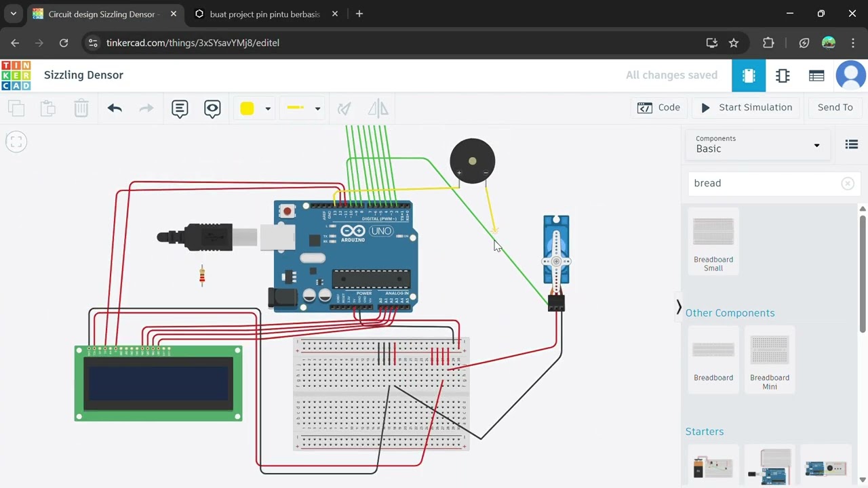Click the Tinkercad logo
This screenshot has height=488, width=868.
coord(16,75)
